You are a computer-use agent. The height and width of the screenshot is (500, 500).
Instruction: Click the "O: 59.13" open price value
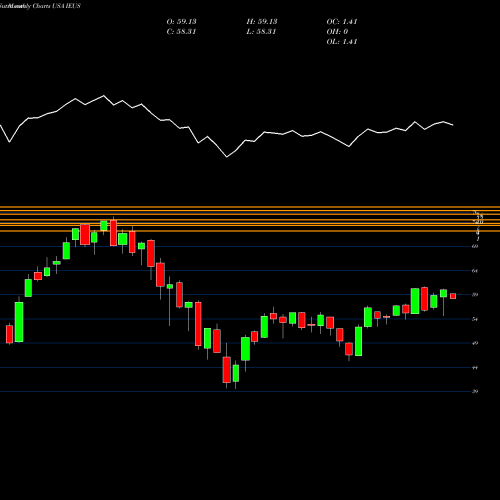pos(181,22)
